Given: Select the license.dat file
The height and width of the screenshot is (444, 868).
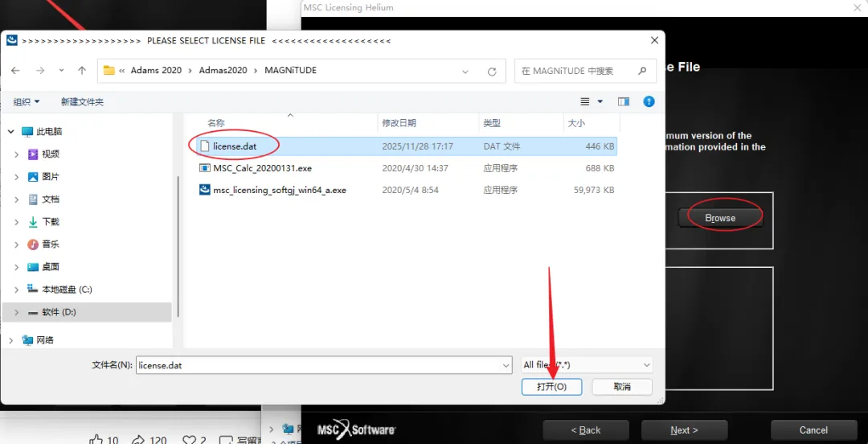Looking at the screenshot, I should tap(407, 146).
